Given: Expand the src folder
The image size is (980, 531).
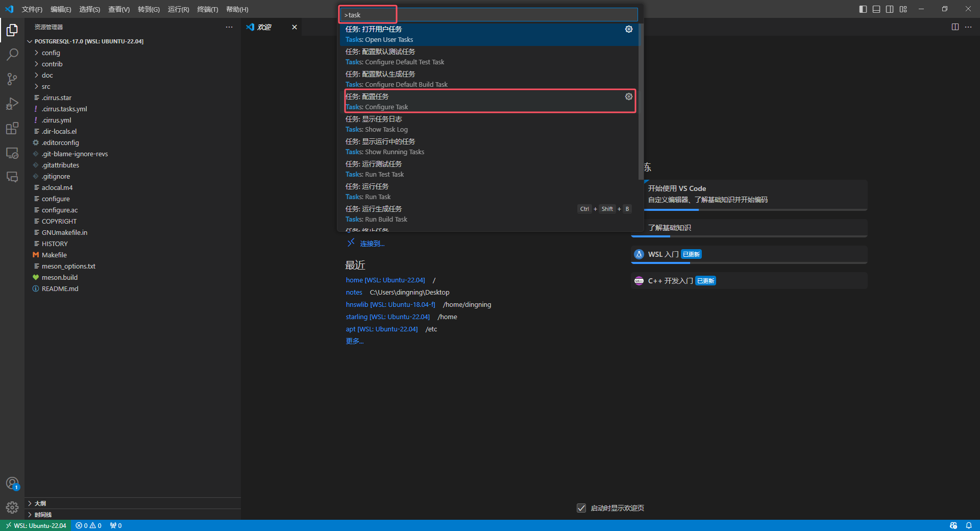Looking at the screenshot, I should pyautogui.click(x=45, y=86).
